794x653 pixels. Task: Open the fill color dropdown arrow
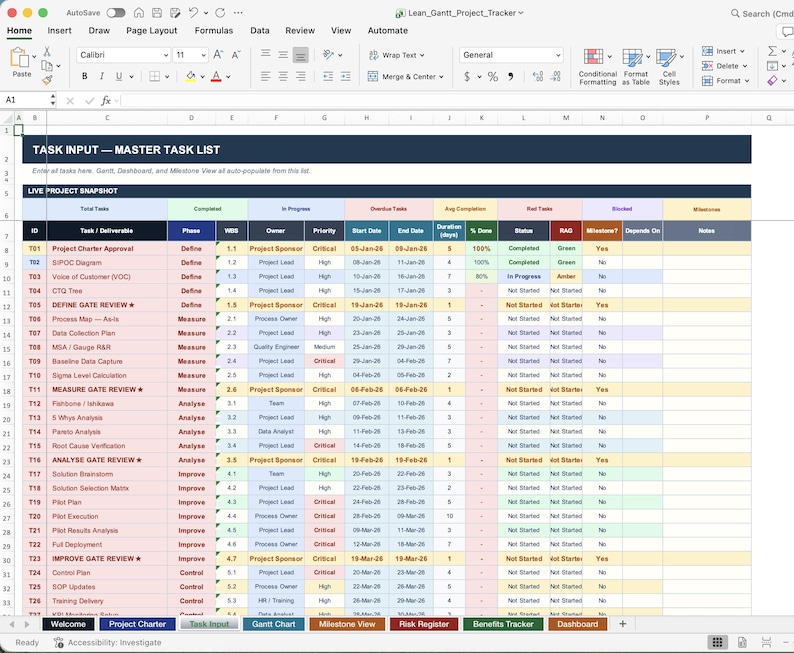click(x=203, y=77)
